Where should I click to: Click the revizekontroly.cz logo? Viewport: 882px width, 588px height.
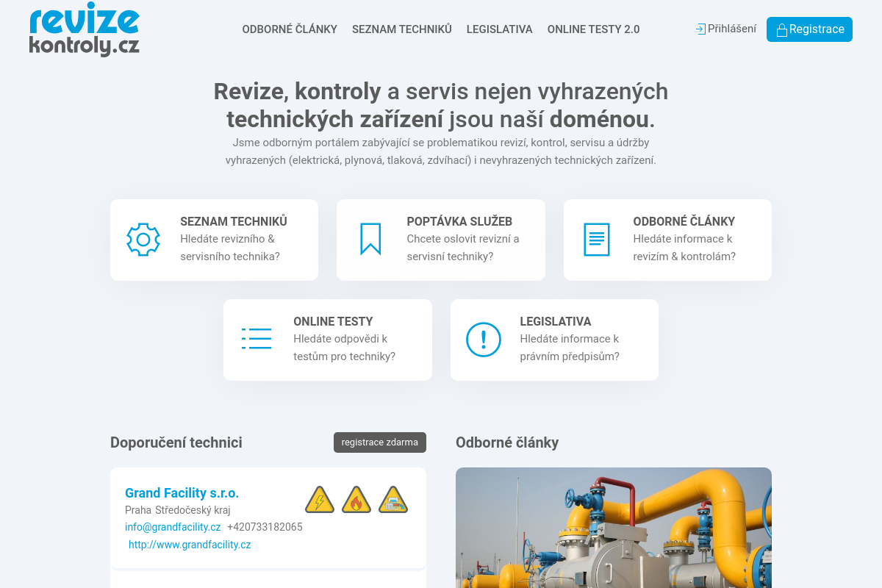(85, 31)
